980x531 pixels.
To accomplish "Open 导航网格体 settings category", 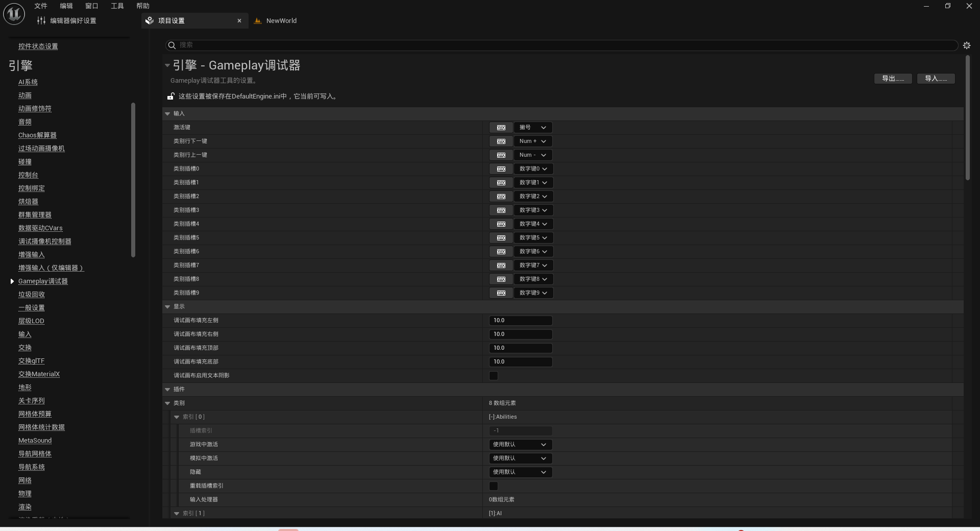I will pos(35,454).
